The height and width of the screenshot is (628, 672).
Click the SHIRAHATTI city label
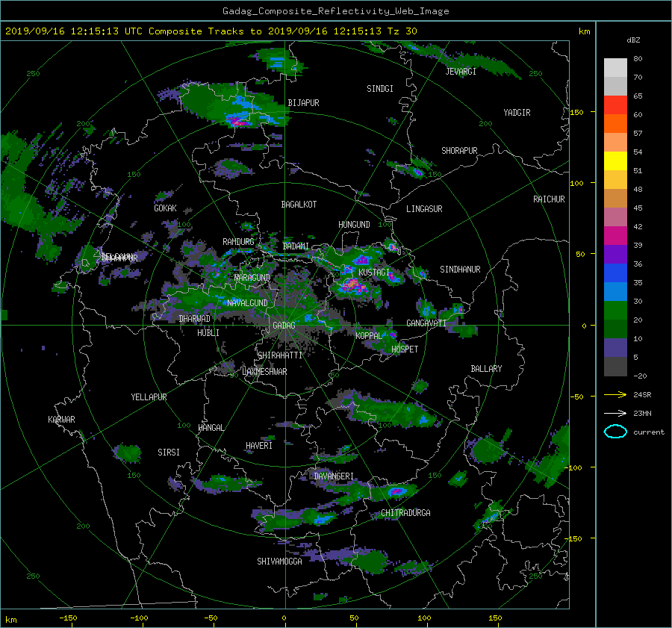click(280, 355)
